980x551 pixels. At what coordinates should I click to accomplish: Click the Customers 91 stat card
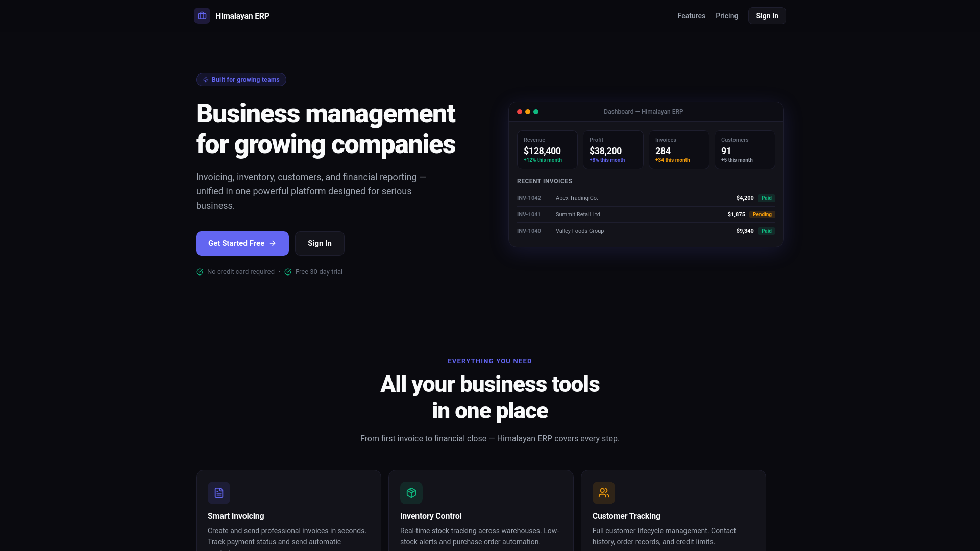pyautogui.click(x=745, y=149)
